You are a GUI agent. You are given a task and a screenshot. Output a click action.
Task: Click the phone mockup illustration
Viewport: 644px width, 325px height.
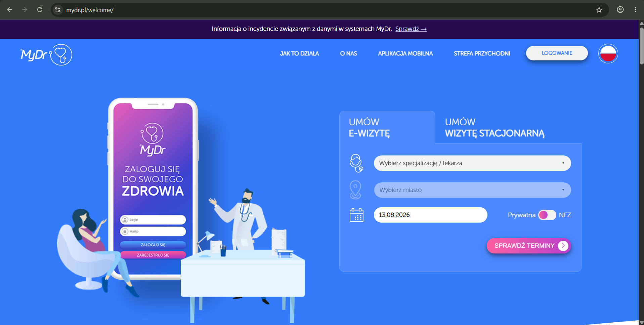[x=153, y=188]
